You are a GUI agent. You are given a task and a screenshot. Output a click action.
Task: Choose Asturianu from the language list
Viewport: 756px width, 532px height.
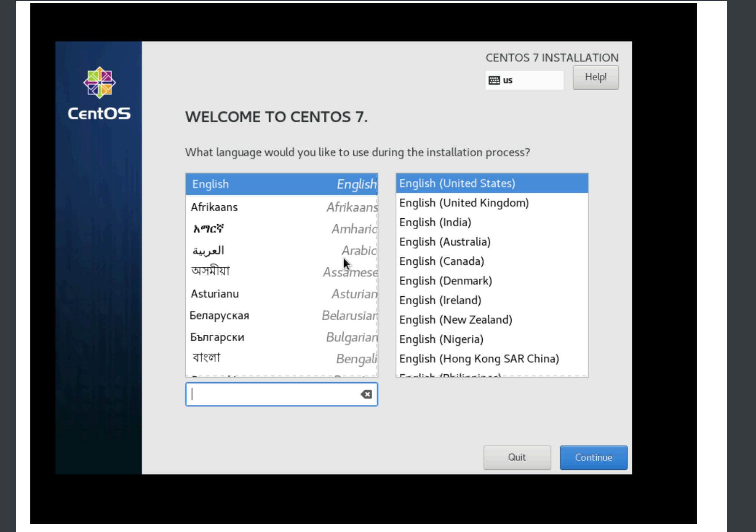281,294
